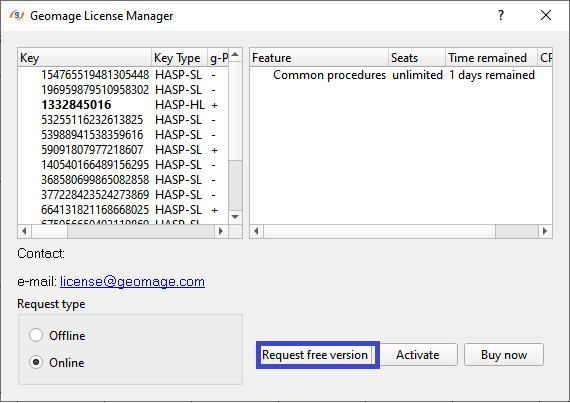The height and width of the screenshot is (403, 570).
Task: Select the Common procedures feature row
Action: click(x=401, y=75)
